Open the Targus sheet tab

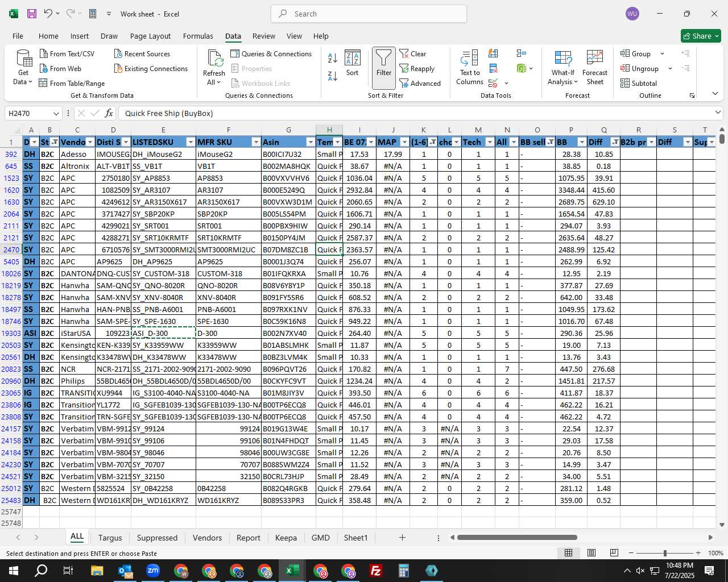[x=110, y=538]
